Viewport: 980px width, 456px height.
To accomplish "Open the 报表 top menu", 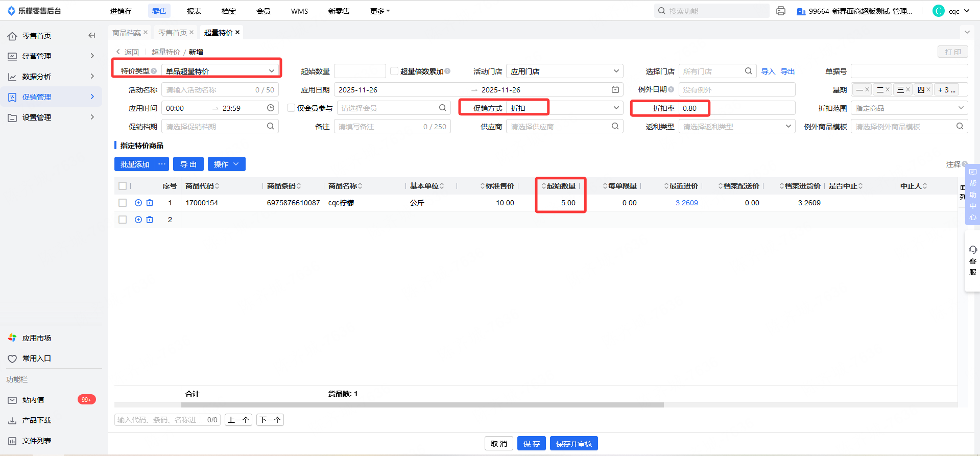I will click(194, 11).
